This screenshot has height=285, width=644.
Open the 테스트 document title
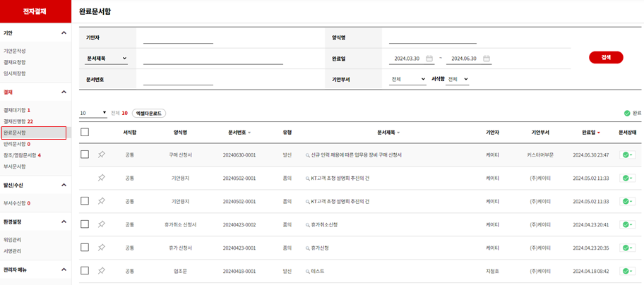point(318,272)
